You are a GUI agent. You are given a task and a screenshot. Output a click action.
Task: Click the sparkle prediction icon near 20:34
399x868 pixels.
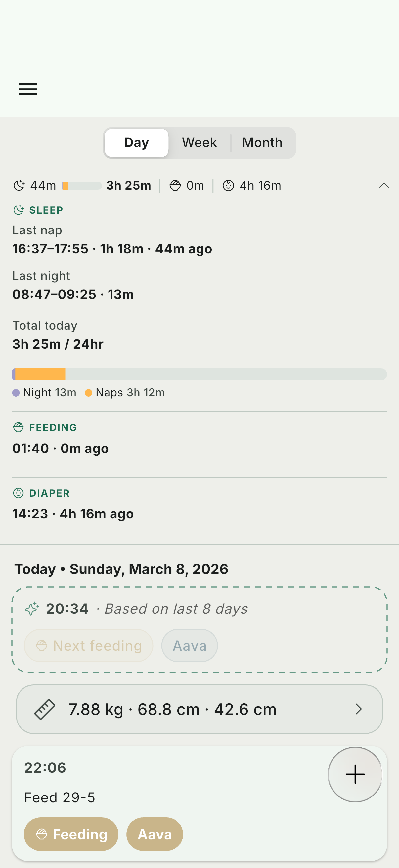(32, 609)
